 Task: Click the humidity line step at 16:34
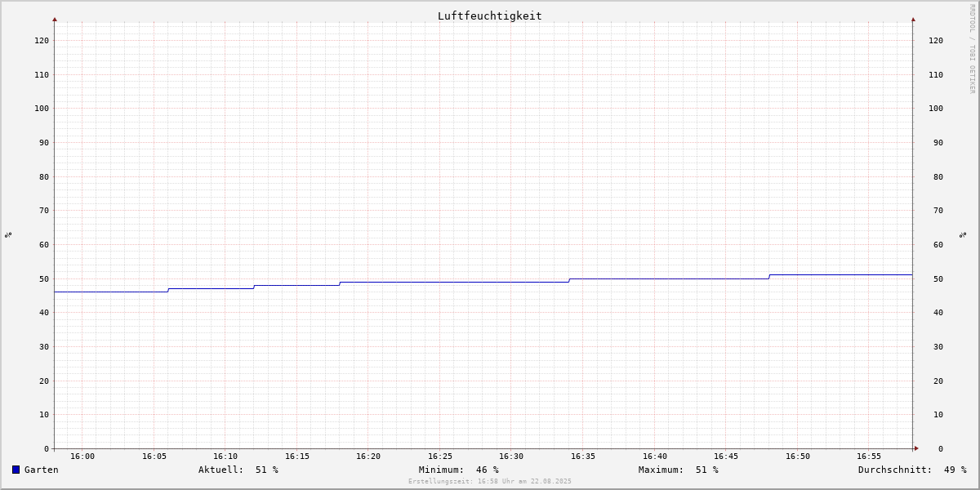[x=569, y=280]
